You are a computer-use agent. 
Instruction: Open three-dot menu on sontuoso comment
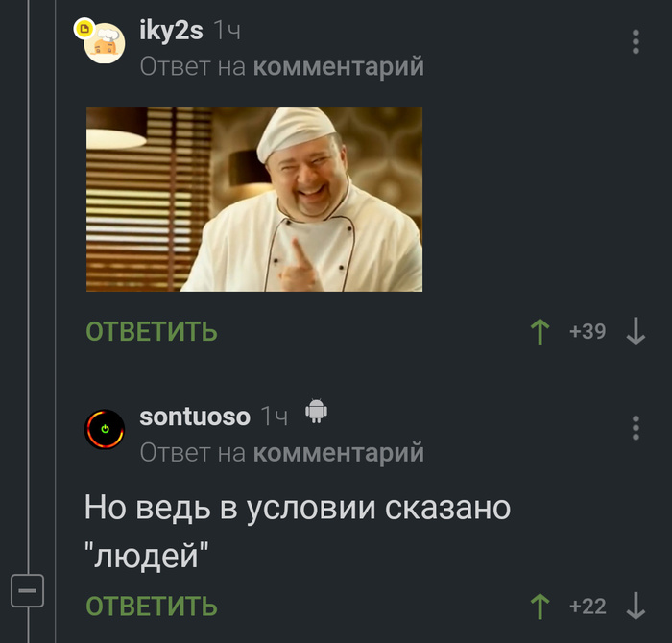point(636,427)
